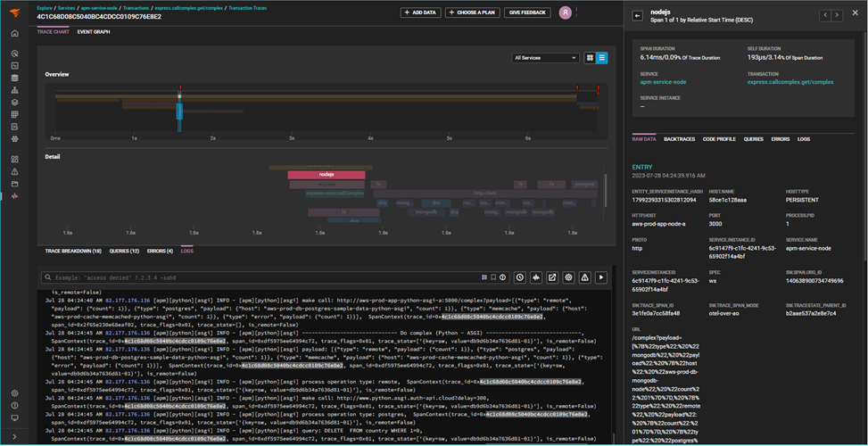Expand the left sidebar with bottom chevron

pyautogui.click(x=14, y=437)
